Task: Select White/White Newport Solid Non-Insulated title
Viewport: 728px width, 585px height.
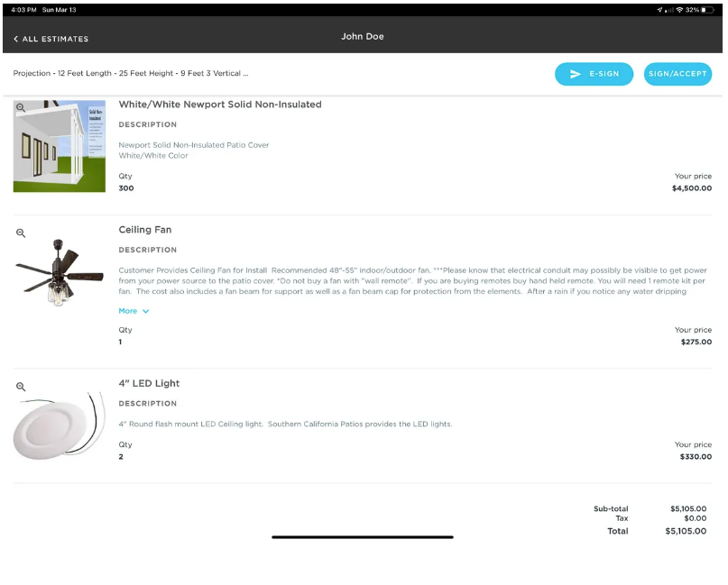Action: [x=220, y=105]
